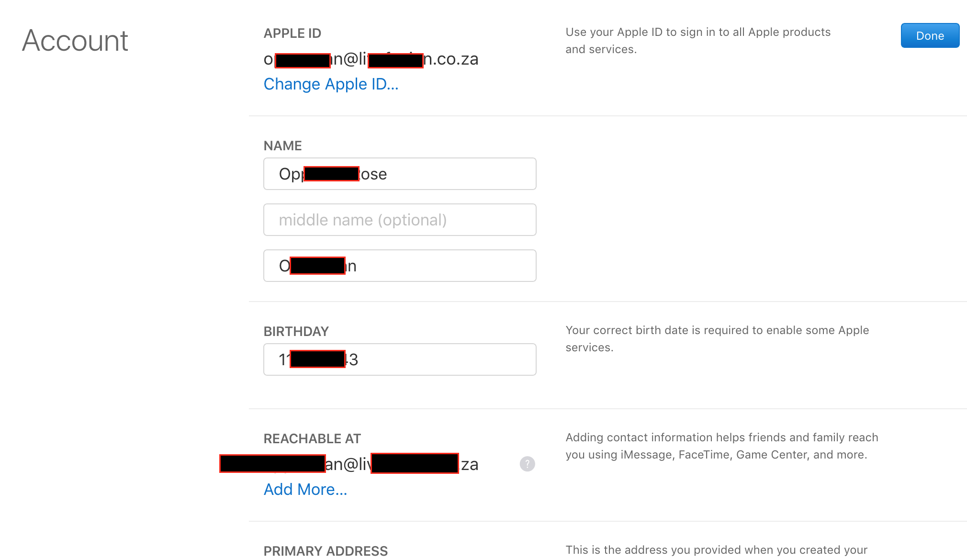Click the blue Done button
The image size is (967, 560).
930,36
